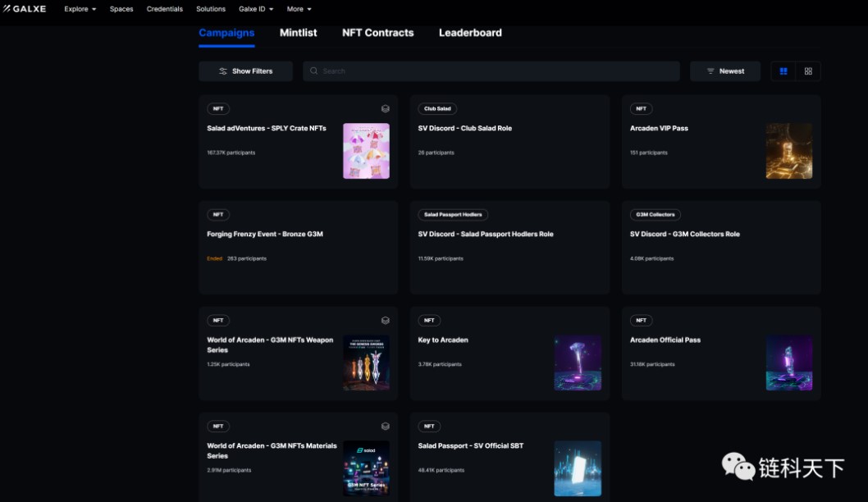Click the Salad Passport Hodlers tag badge
The image size is (868, 502).
(453, 215)
